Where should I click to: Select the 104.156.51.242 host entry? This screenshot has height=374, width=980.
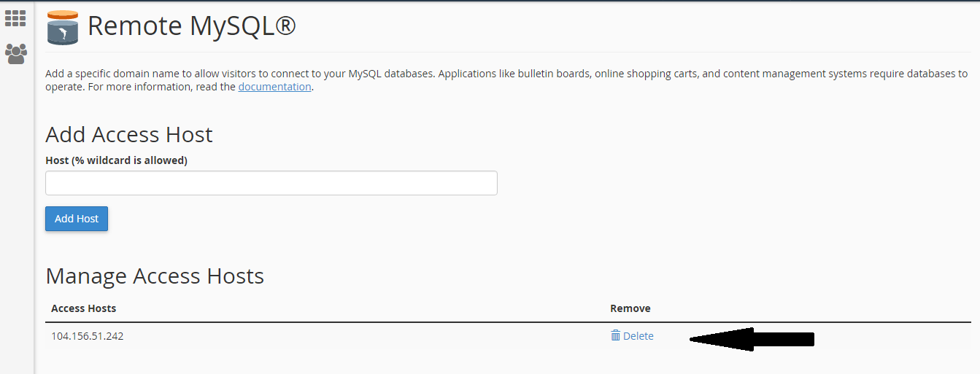pos(87,336)
